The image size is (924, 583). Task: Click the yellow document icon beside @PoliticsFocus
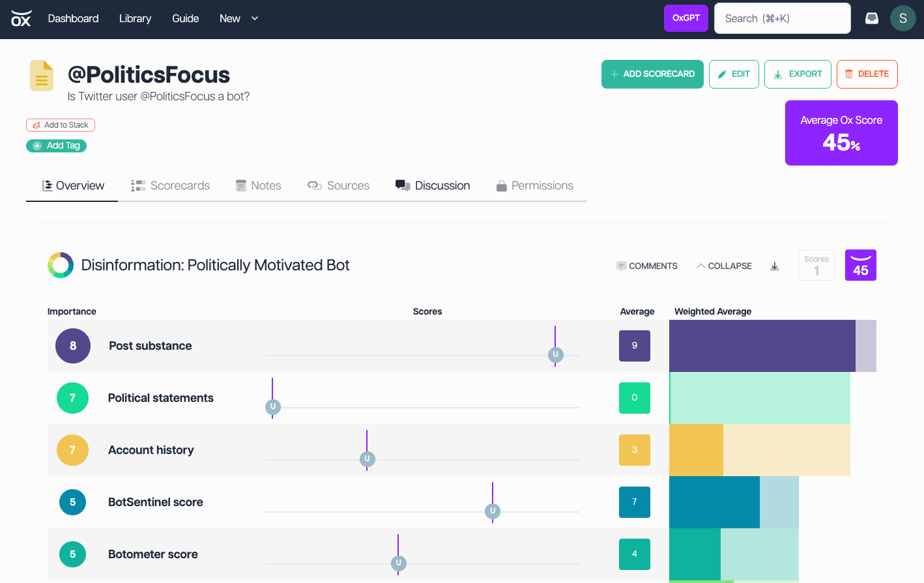(x=42, y=76)
